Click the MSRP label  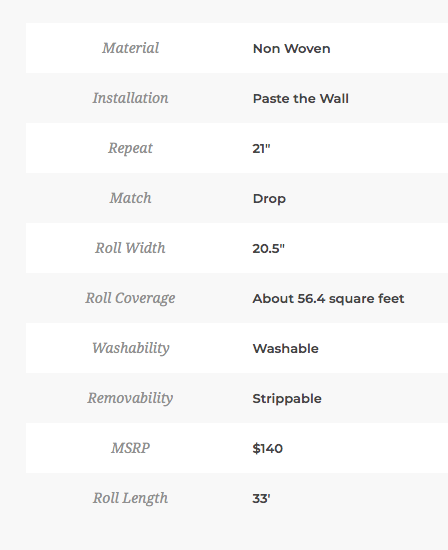[x=131, y=448]
